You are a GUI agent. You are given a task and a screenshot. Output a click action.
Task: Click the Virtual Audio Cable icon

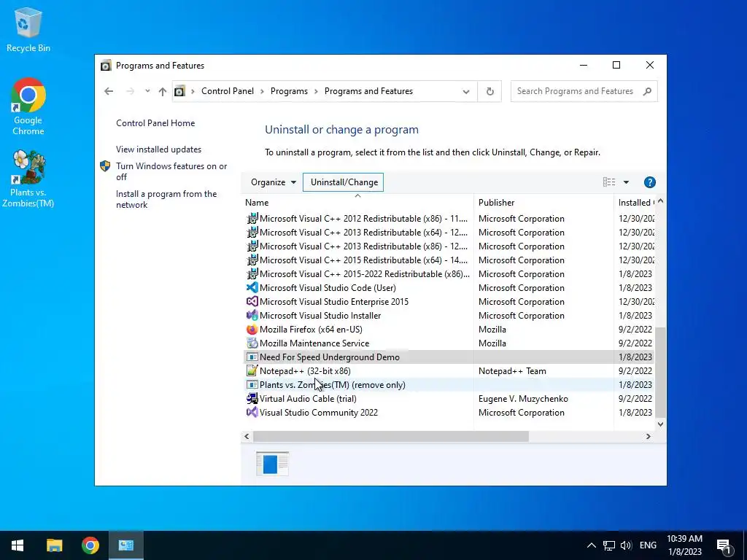(252, 399)
